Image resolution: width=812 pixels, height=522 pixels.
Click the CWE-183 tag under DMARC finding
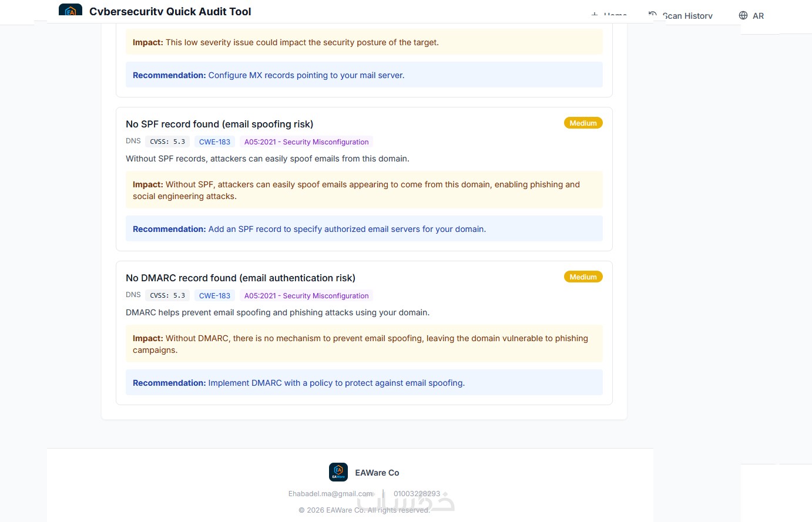pyautogui.click(x=214, y=296)
